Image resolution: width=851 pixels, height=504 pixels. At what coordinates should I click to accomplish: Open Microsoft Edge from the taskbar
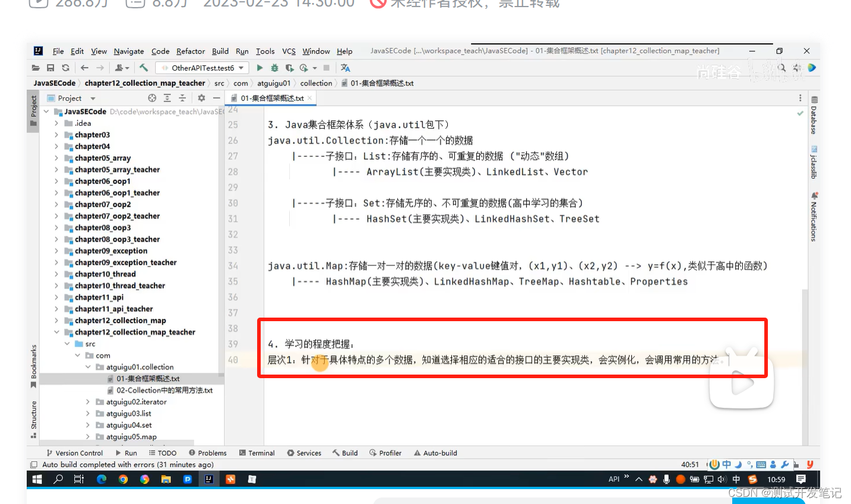point(102,479)
